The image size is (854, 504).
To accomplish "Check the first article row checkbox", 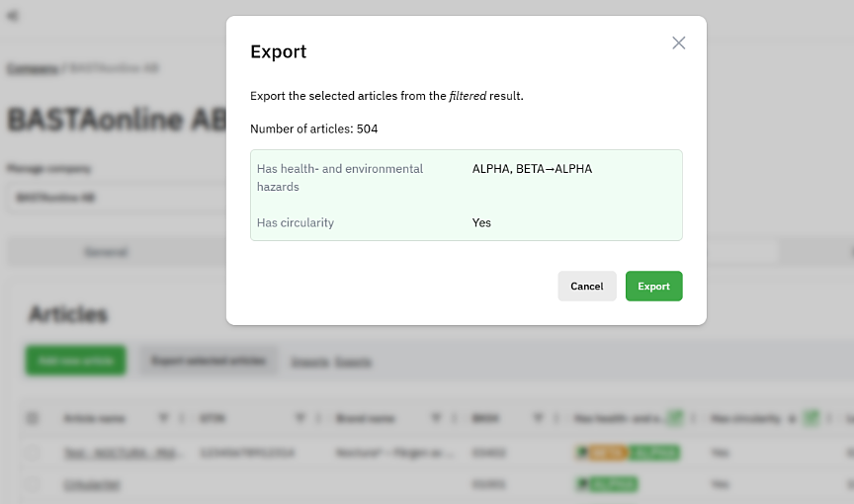I will [x=32, y=453].
